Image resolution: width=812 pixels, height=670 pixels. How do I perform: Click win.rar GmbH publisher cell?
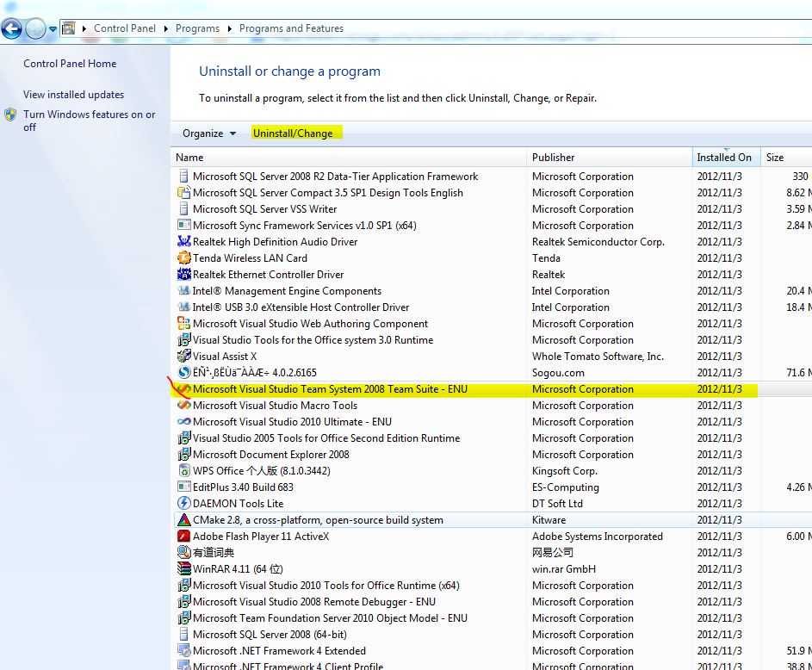click(564, 569)
